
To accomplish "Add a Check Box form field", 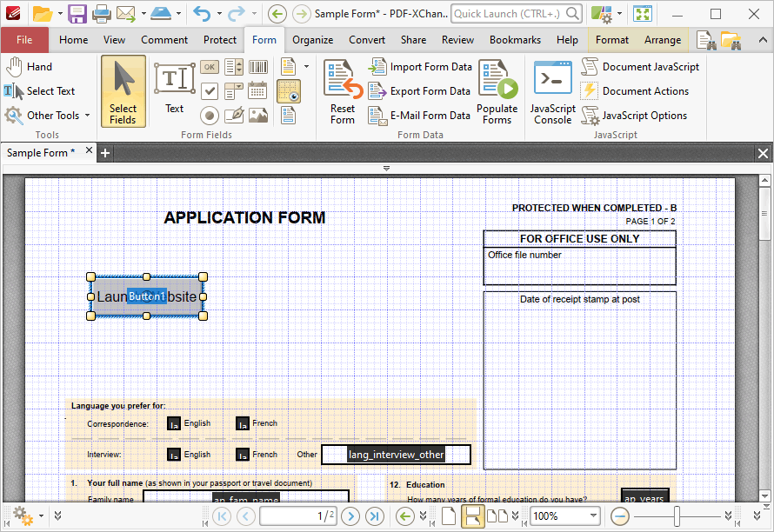I will coord(210,90).
